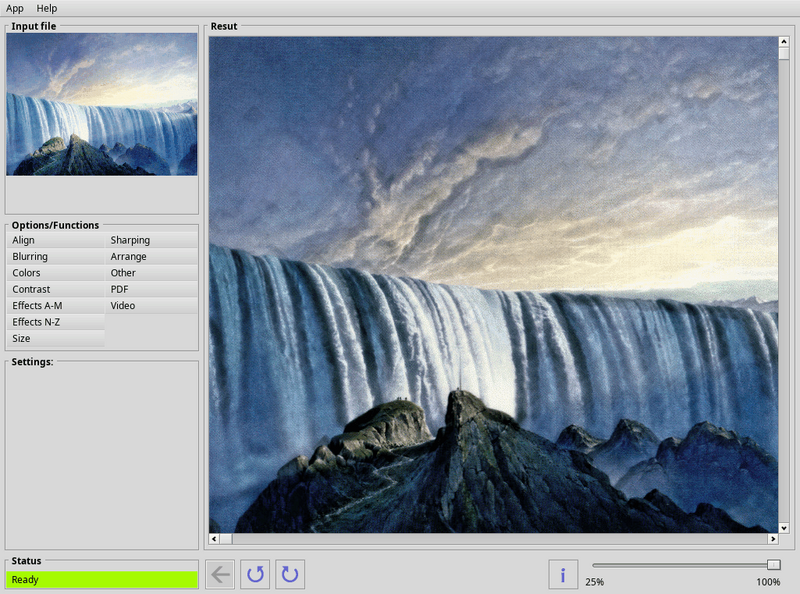Image resolution: width=800 pixels, height=594 pixels.
Task: Click the 100% zoom label
Action: [768, 582]
